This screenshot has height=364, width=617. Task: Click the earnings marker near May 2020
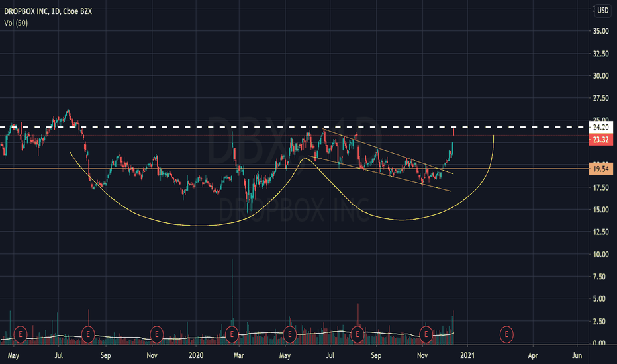point(289,334)
